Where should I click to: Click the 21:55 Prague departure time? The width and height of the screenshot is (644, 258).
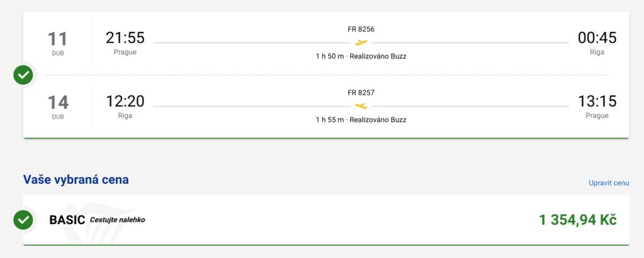tap(125, 38)
